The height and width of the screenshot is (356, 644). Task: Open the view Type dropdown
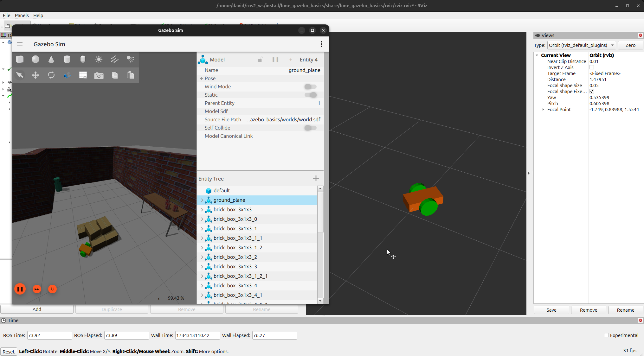coord(581,45)
